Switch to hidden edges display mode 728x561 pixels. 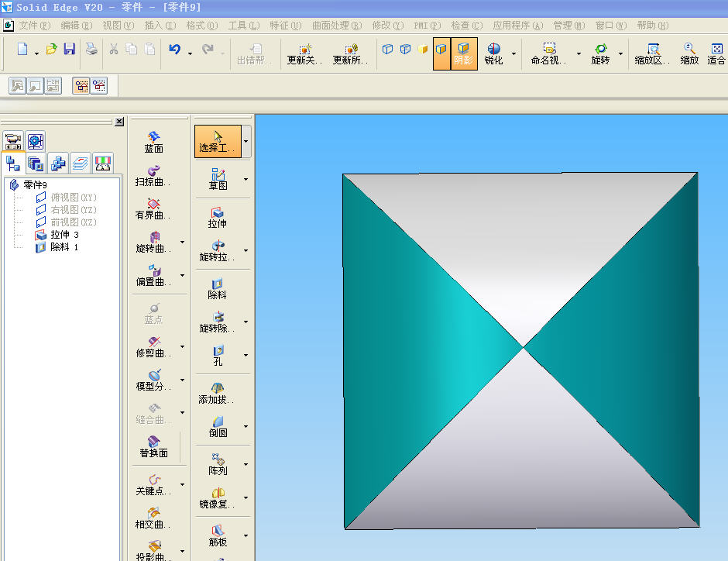[405, 49]
